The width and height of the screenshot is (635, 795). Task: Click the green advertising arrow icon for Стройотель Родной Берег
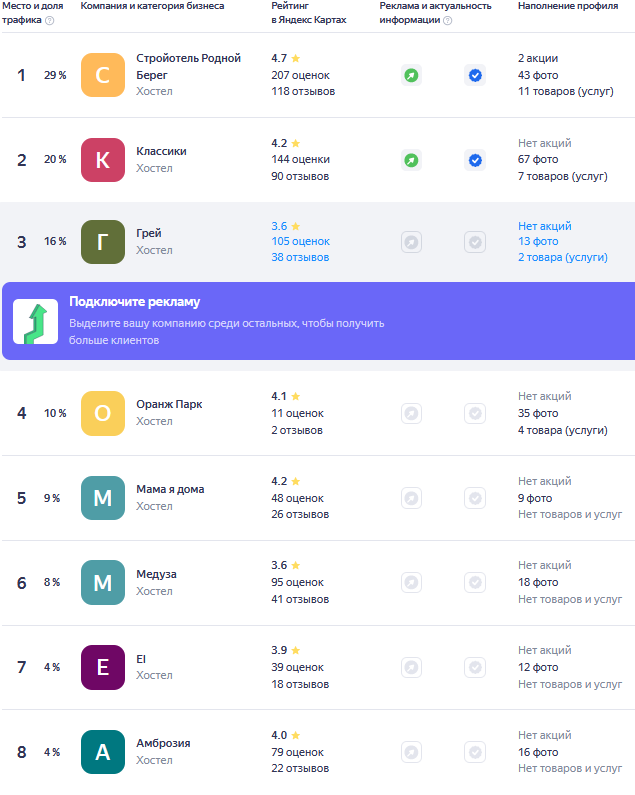coord(411,76)
